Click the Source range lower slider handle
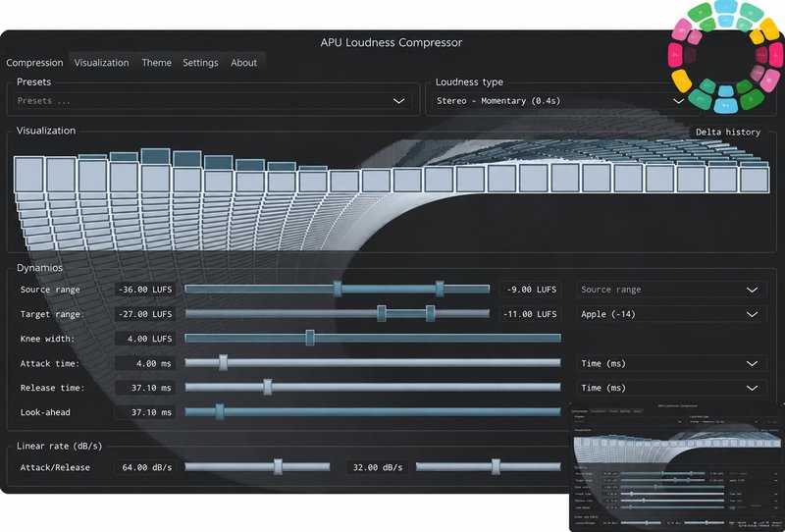Image resolution: width=785 pixels, height=532 pixels. (x=338, y=289)
